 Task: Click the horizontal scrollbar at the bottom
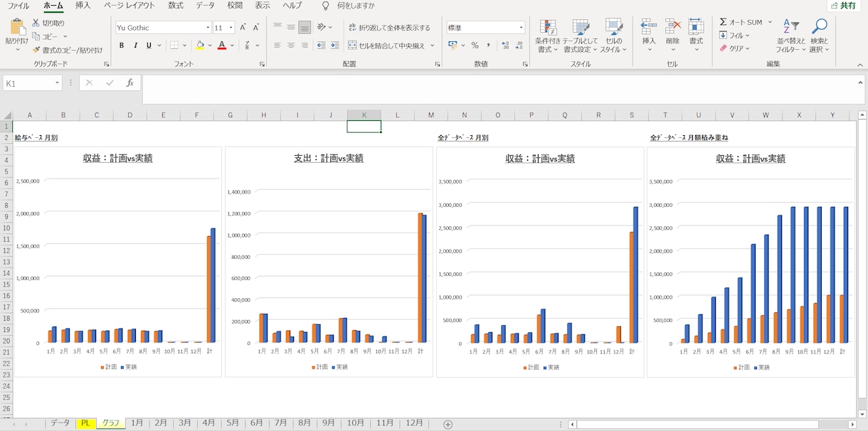tap(699, 425)
